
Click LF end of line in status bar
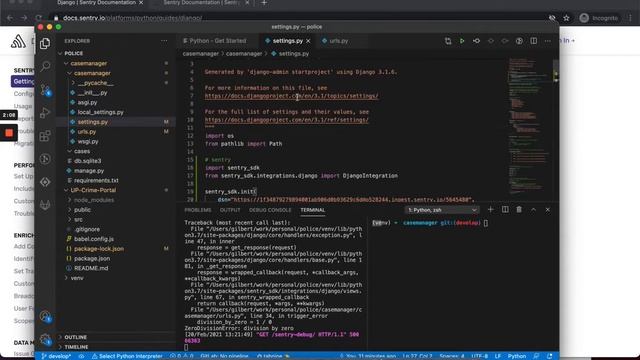point(498,356)
